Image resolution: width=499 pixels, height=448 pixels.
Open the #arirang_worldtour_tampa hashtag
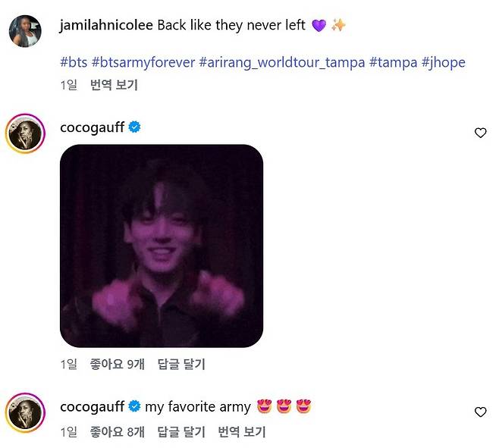pyautogui.click(x=282, y=62)
